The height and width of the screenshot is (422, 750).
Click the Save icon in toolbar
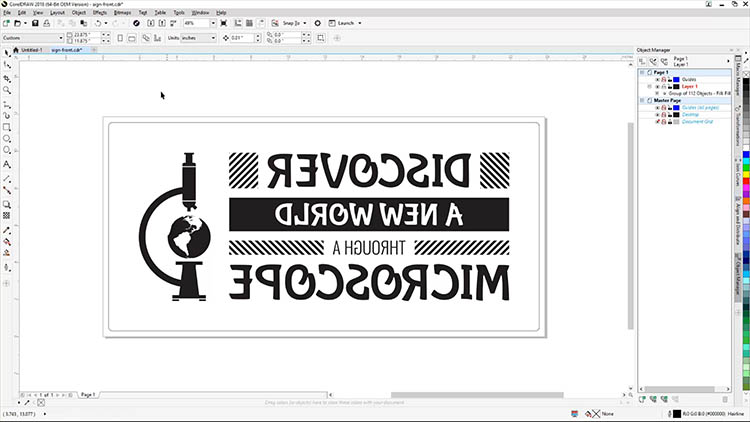point(35,23)
